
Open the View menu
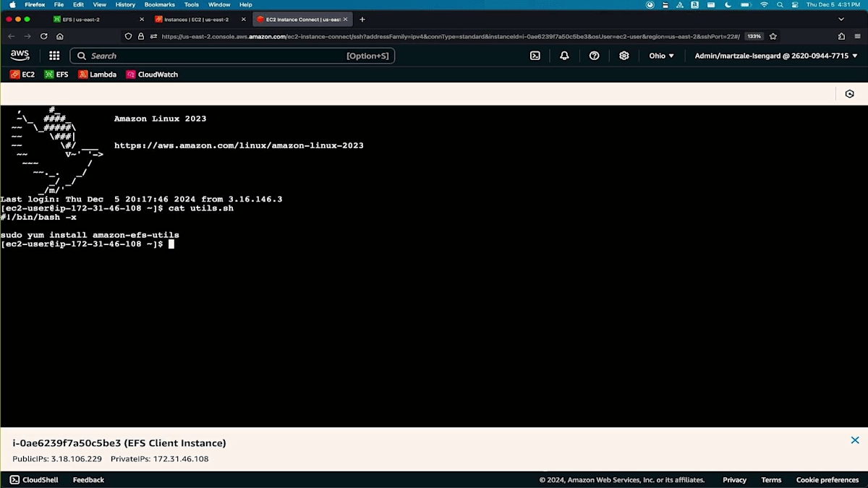(100, 4)
